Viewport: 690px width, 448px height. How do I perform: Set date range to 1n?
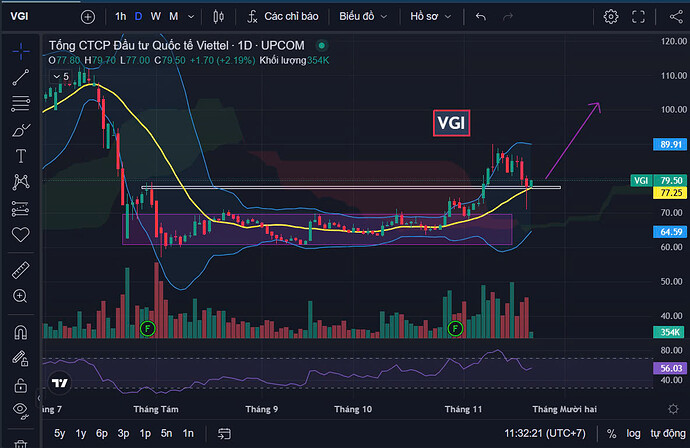tap(188, 433)
